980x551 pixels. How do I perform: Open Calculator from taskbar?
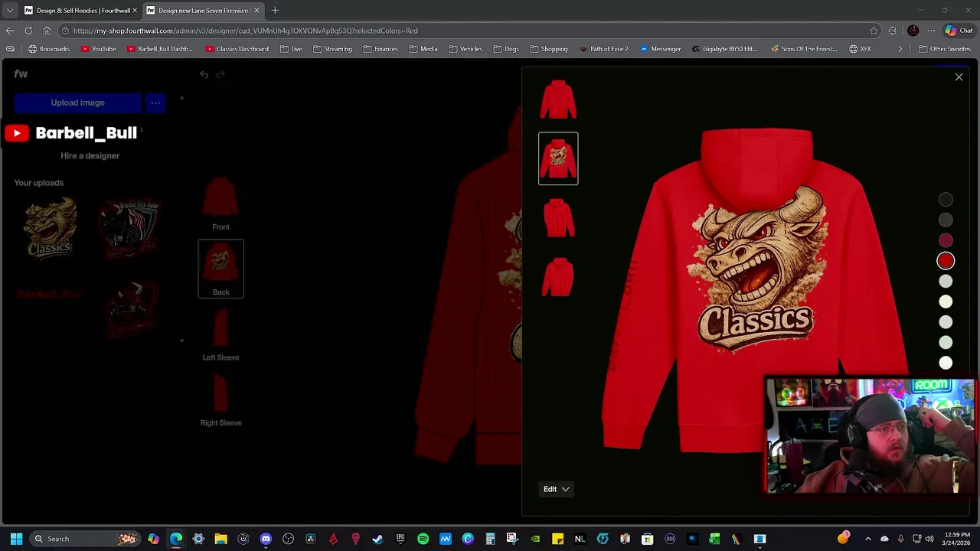490,539
